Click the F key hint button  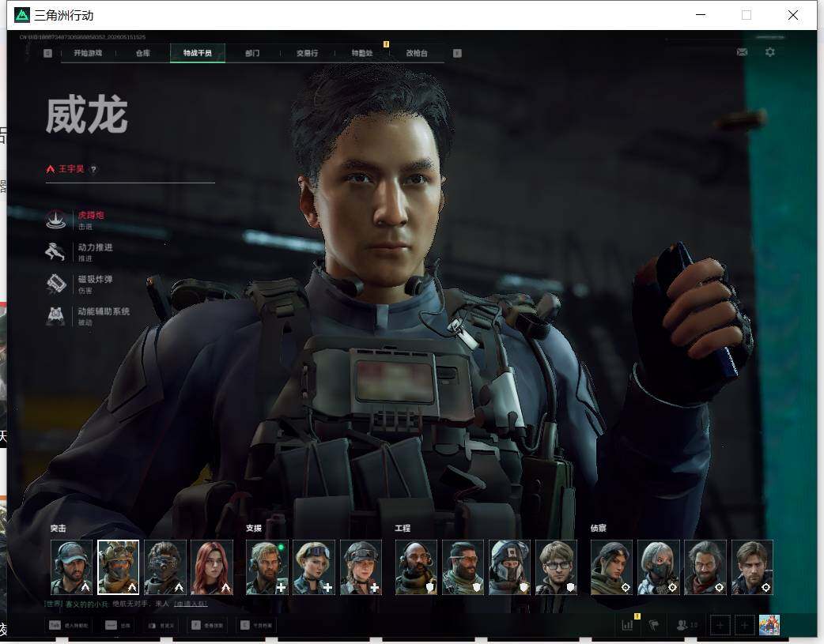click(206, 625)
